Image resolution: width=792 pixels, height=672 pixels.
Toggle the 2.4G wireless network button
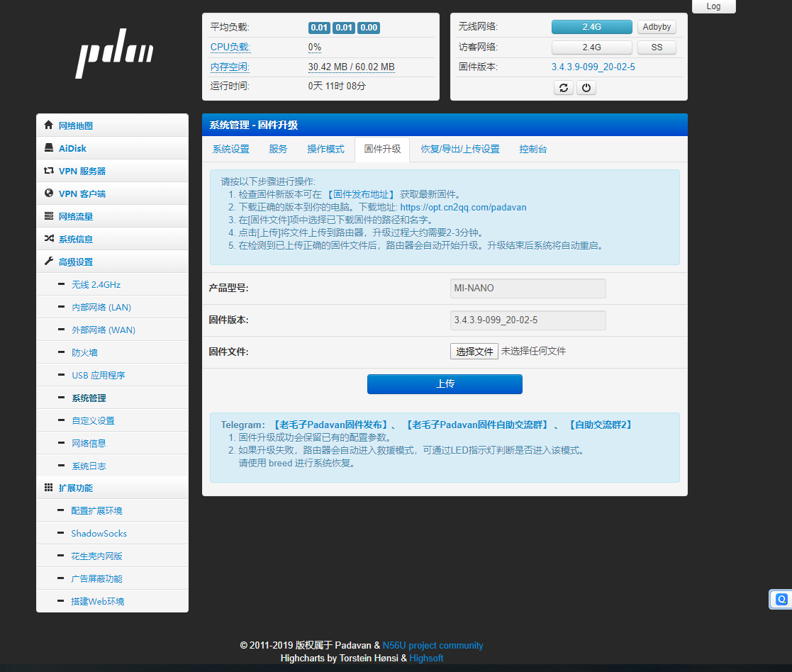[591, 26]
